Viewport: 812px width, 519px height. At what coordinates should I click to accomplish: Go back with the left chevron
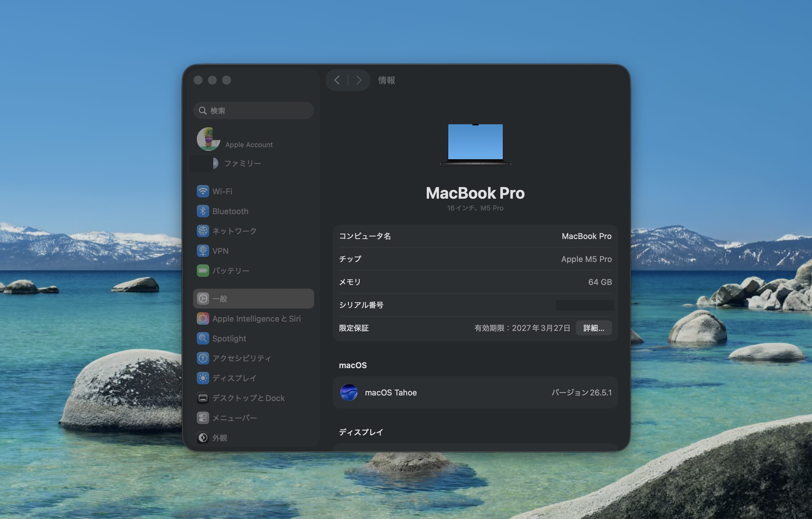click(336, 80)
